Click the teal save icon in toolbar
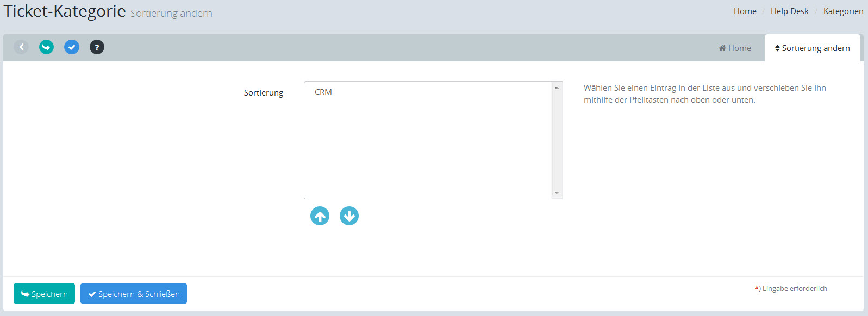Screen dimensions: 868x316 click(46, 47)
